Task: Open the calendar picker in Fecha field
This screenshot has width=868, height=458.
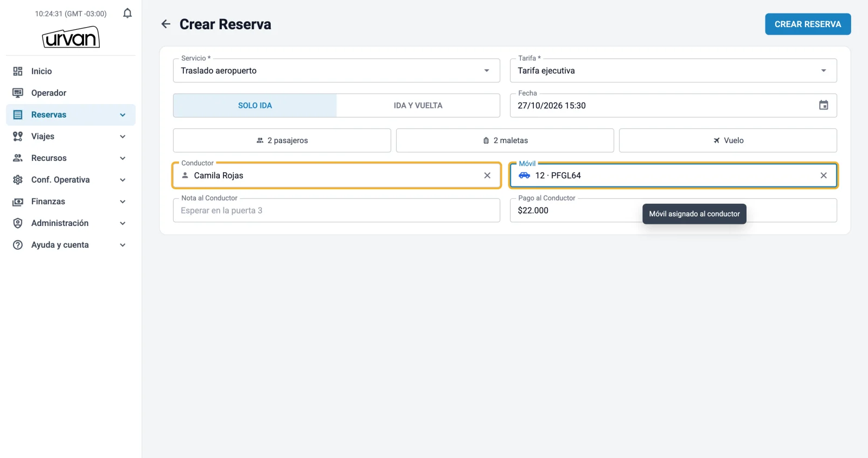Action: point(824,105)
